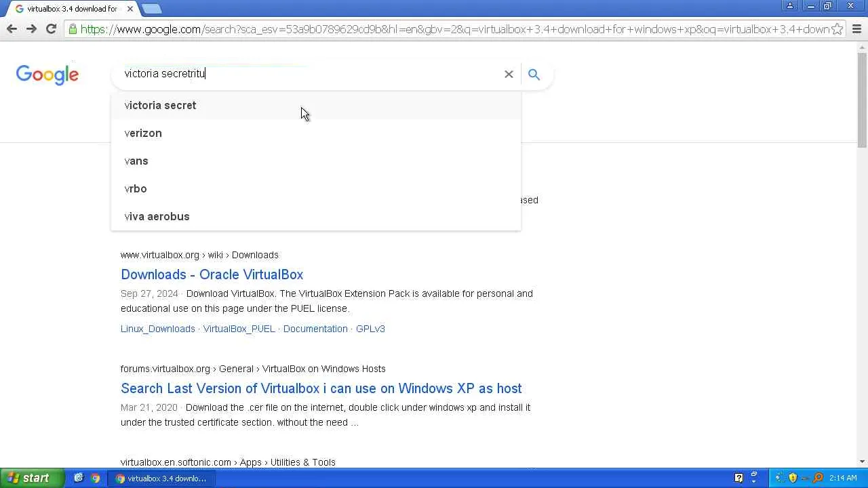
Task: Click the system clock showing 2:14 AM
Action: coord(843,478)
